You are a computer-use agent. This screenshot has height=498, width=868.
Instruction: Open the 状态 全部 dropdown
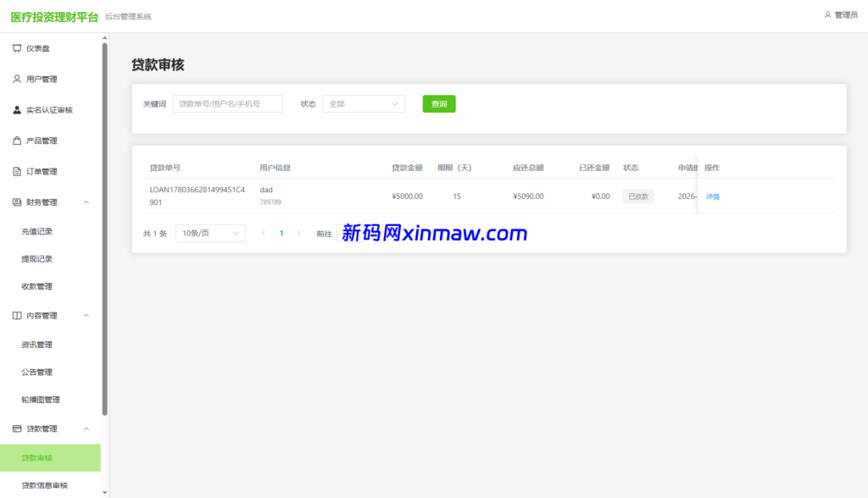[x=364, y=104]
